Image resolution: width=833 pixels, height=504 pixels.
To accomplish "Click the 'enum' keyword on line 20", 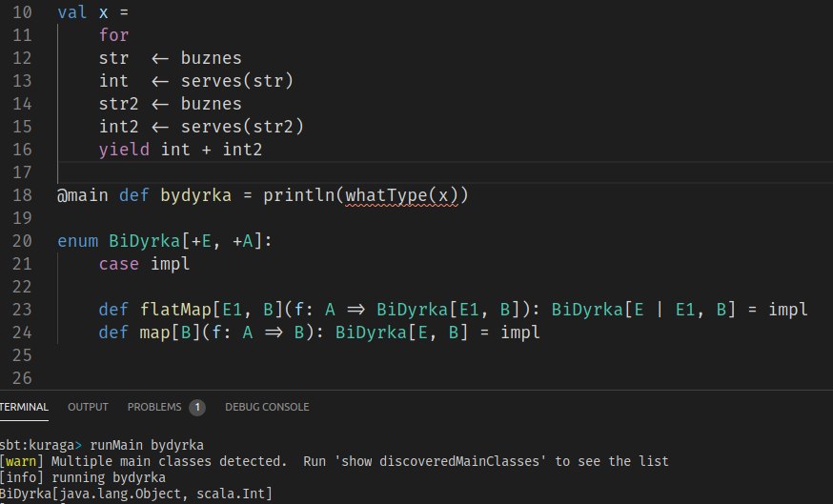I will pos(77,241).
